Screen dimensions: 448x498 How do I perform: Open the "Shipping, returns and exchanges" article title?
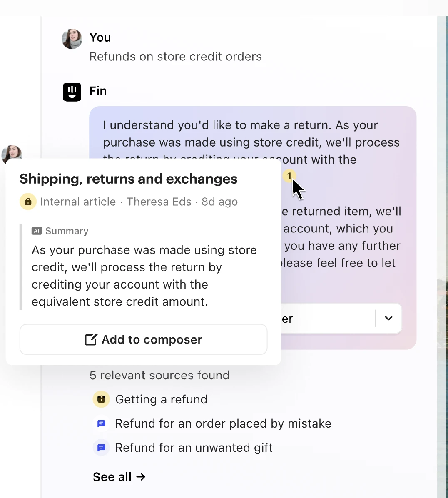(128, 179)
